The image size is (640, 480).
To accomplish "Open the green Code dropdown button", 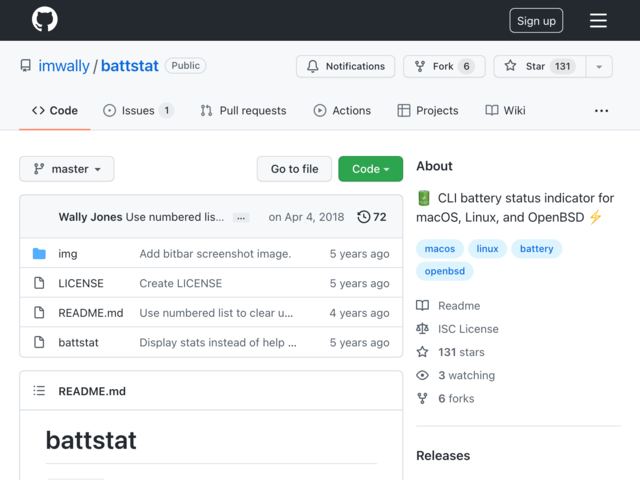I will click(x=370, y=169).
